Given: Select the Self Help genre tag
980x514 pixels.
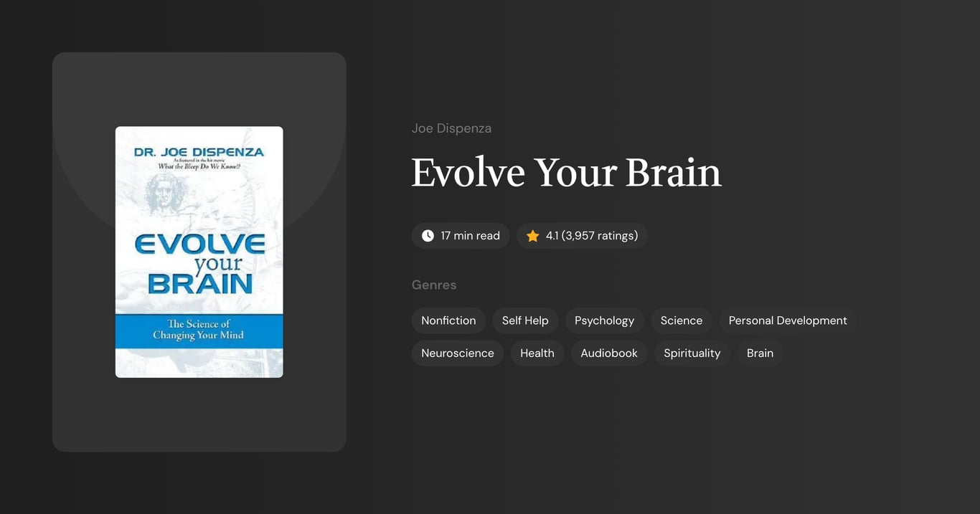Looking at the screenshot, I should coord(524,320).
